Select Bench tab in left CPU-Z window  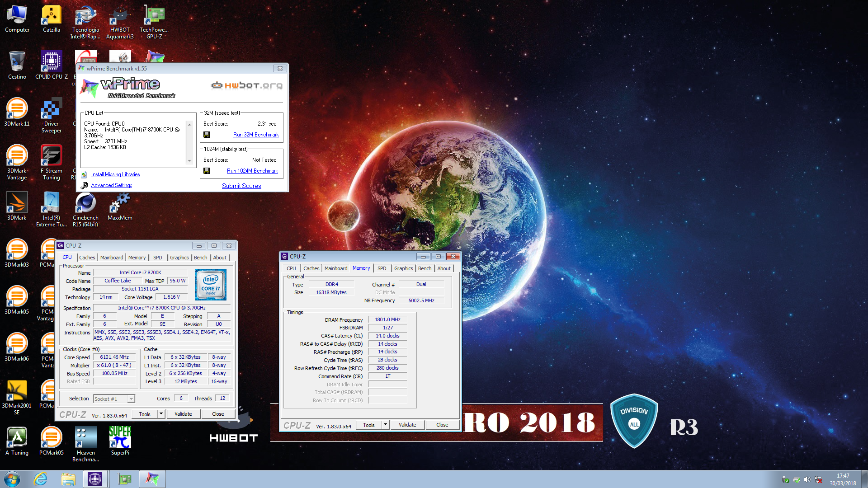[x=201, y=258]
